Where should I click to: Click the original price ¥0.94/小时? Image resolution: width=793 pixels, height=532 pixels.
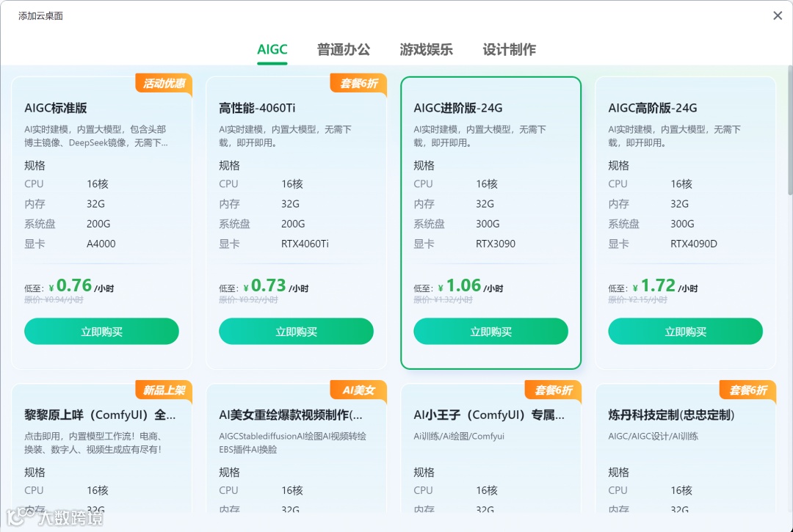54,299
